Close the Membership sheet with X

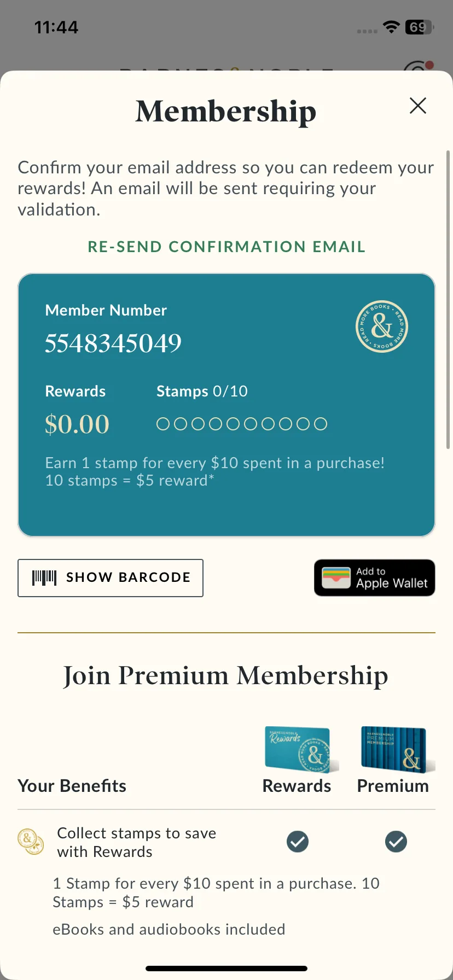418,106
